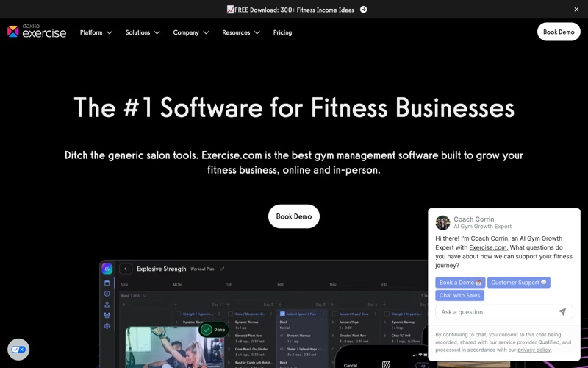Expand the Week 1 of 6 dropdown
This screenshot has width=588, height=368.
[x=134, y=296]
